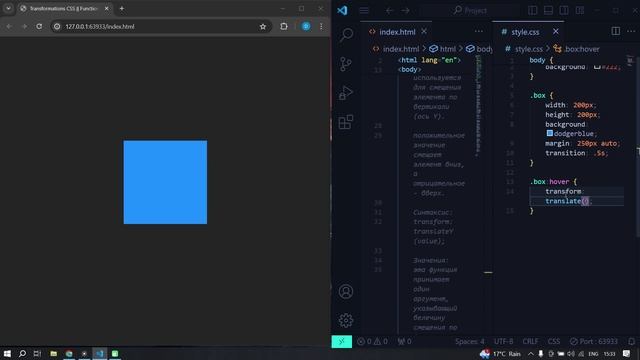Open browser three-dot menu
640x360 pixels.
(321, 27)
